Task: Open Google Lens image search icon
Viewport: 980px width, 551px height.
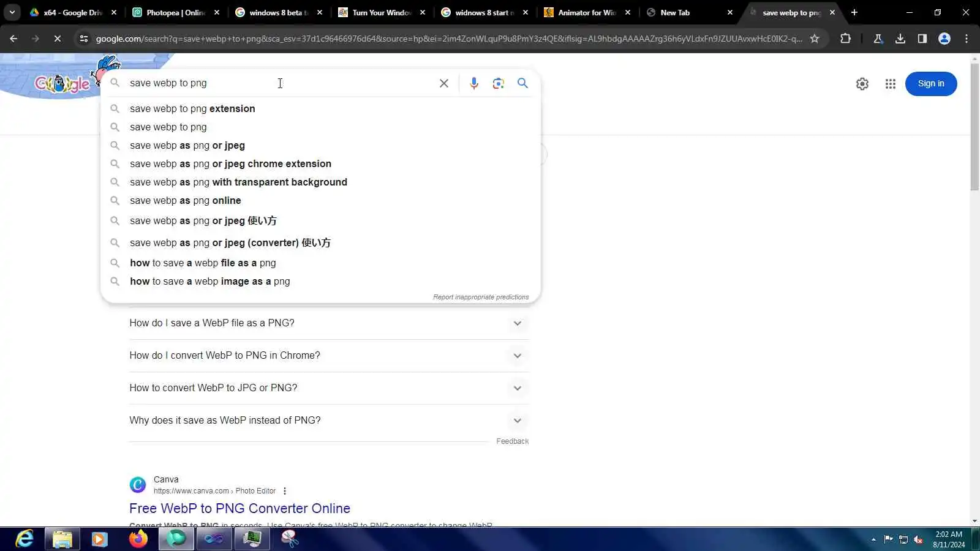Action: 498,83
